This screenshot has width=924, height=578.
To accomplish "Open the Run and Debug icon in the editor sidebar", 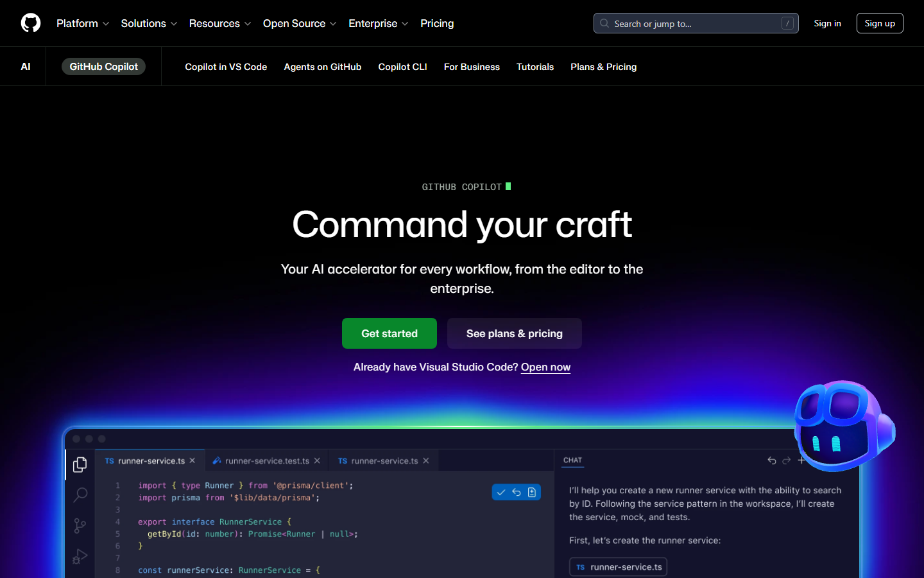I will click(x=80, y=556).
